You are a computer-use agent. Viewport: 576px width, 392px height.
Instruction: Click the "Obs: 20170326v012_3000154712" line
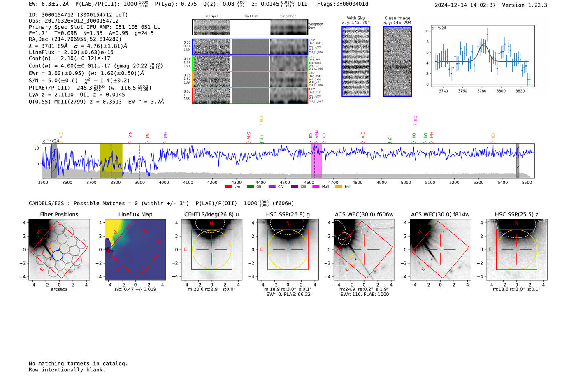click(x=74, y=21)
